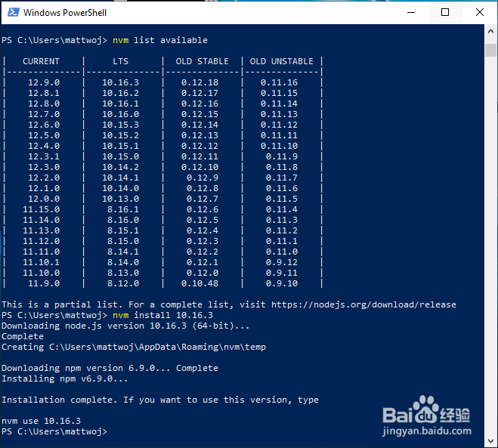
Task: Click version 0.12.14 in the table
Action: (200, 125)
